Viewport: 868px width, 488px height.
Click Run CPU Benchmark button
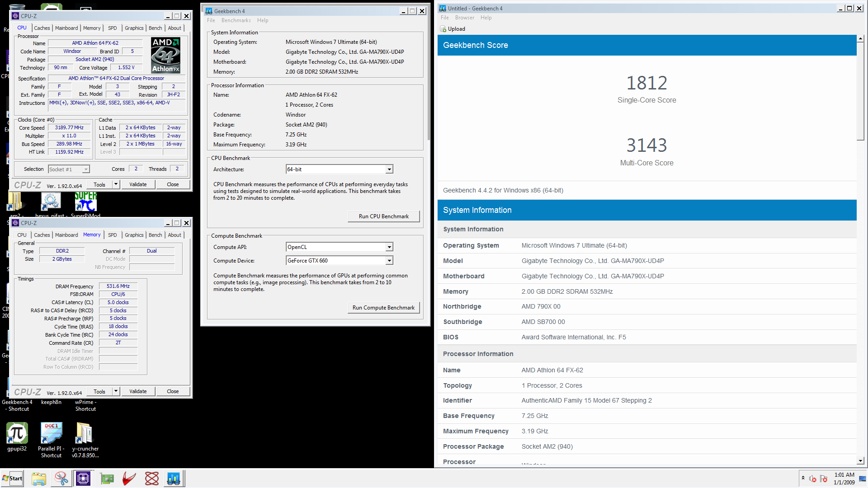(x=384, y=216)
